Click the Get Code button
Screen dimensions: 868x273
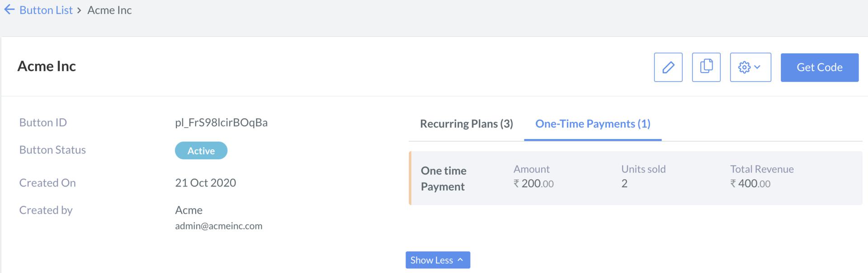click(x=819, y=67)
